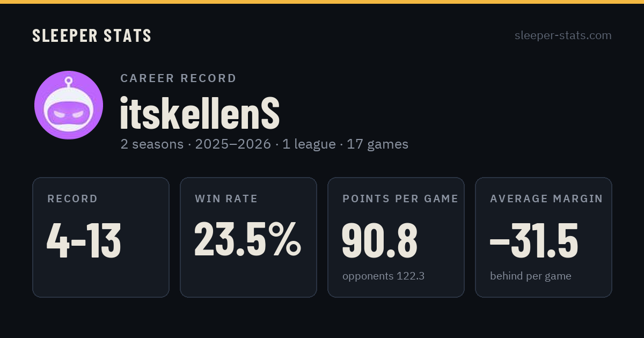Open the RECORD stat card

pos(101,237)
